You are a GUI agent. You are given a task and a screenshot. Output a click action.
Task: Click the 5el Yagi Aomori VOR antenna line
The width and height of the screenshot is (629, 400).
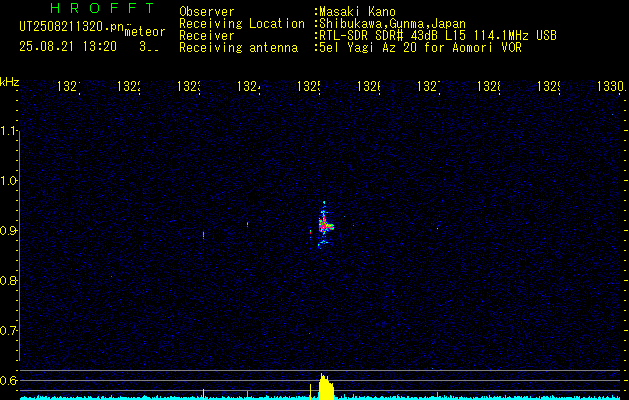pos(420,48)
